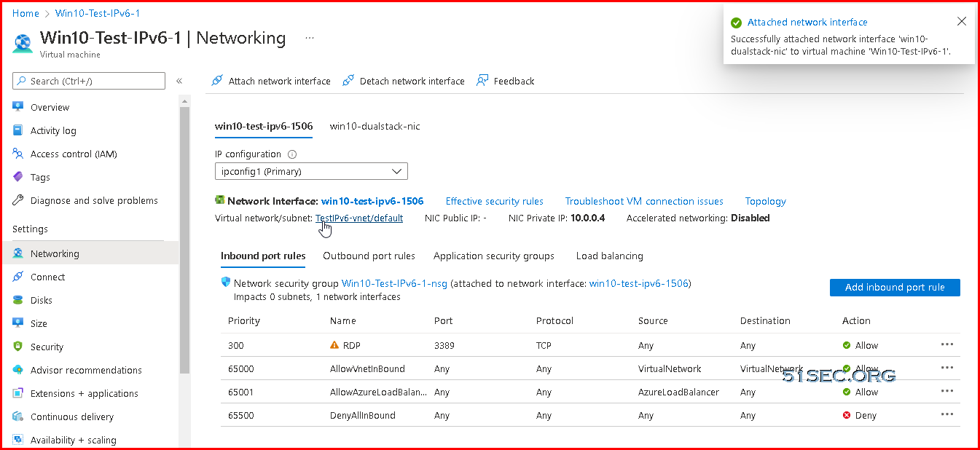Image resolution: width=980 pixels, height=450 pixels.
Task: Open the Topology link
Action: [x=766, y=201]
